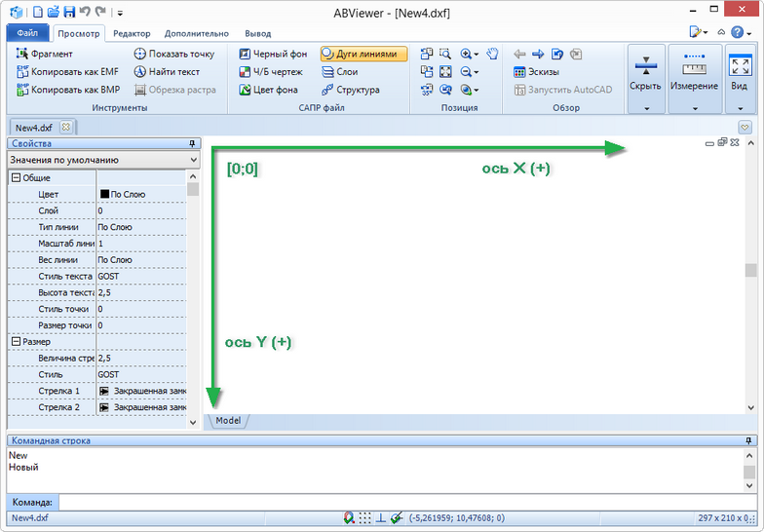Click the Скрыть button

click(645, 76)
